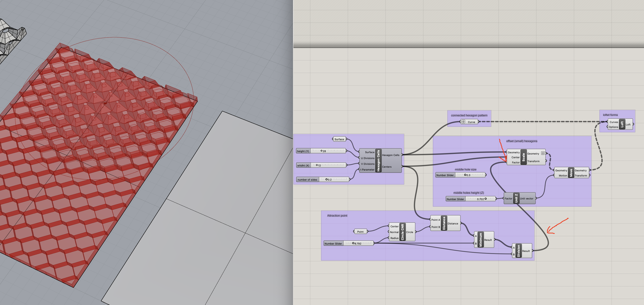Select the Circle CNR component name bar
Screen dimensions: 644x305
click(402, 232)
